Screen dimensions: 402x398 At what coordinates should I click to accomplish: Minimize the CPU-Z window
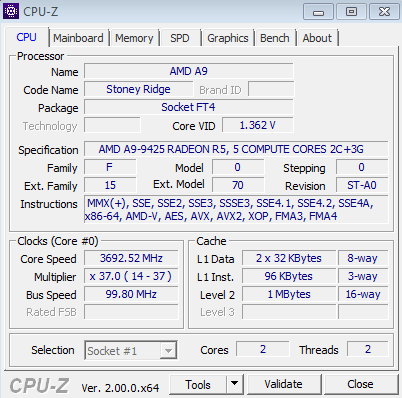pyautogui.click(x=318, y=12)
